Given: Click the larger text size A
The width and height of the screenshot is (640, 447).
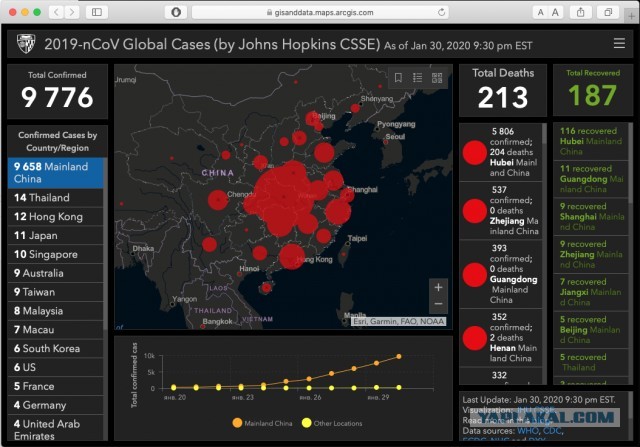Looking at the screenshot, I should tap(555, 12).
